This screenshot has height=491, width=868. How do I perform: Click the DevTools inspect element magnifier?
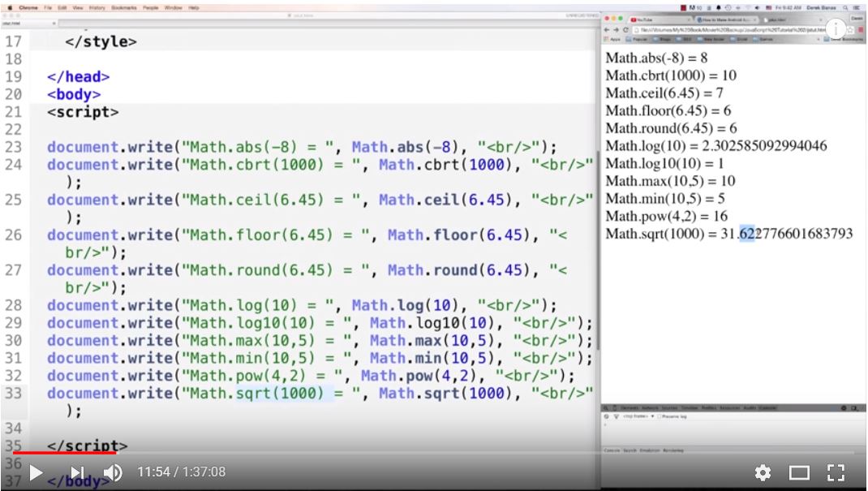pyautogui.click(x=606, y=408)
